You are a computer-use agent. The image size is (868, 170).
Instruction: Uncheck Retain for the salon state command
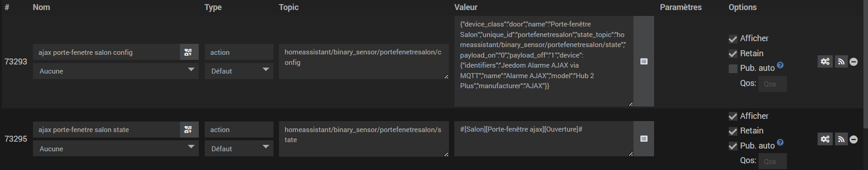(x=733, y=131)
